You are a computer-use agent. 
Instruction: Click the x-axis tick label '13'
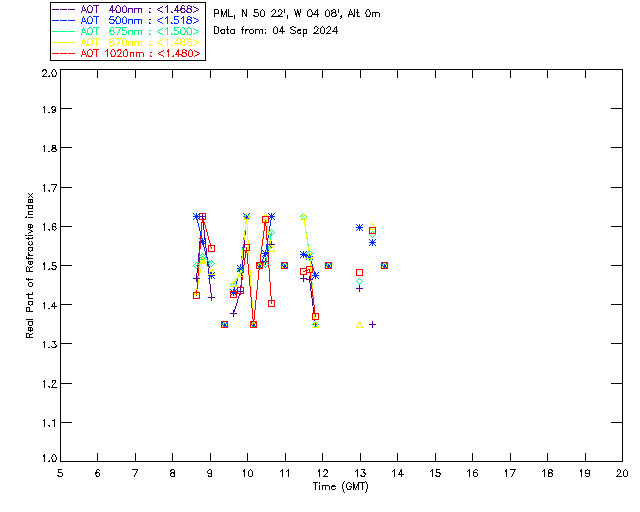(360, 473)
